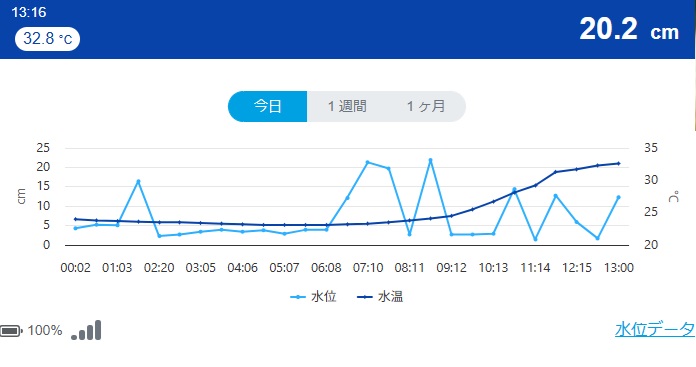Viewport: 696px width, 367px height.
Task: Open the 水位データ link
Action: pyautogui.click(x=655, y=329)
